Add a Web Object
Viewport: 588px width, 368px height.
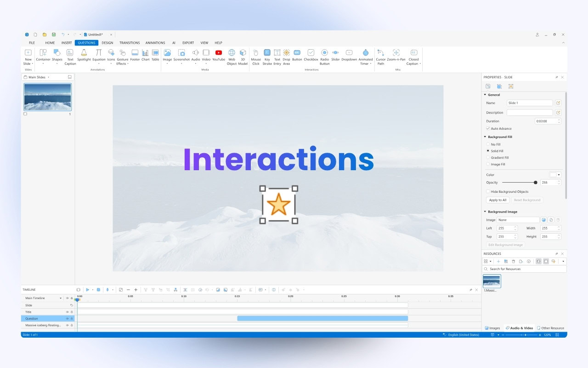click(232, 57)
